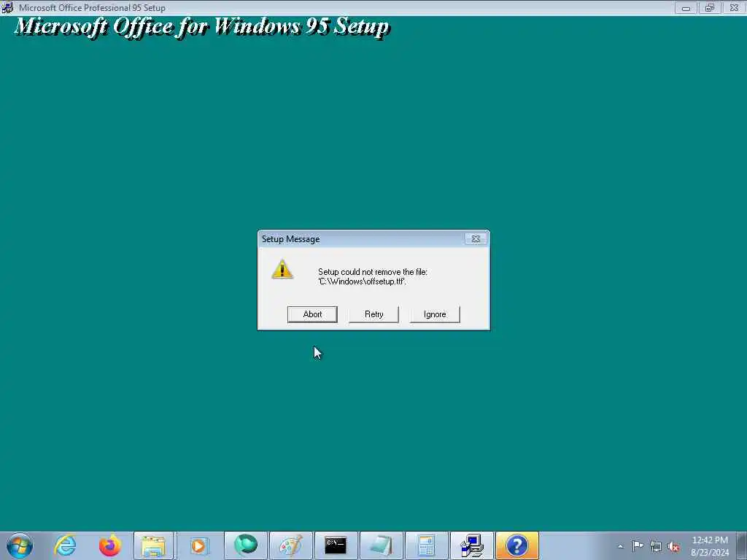Open the green globe app on the taskbar
Image resolution: width=747 pixels, height=560 pixels.
(x=246, y=545)
